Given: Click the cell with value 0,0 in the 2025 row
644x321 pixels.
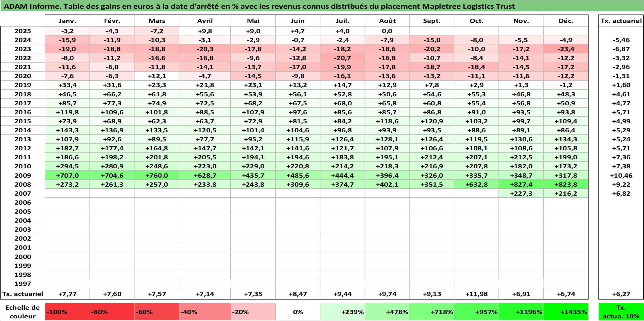Looking at the screenshot, I should point(387,31).
